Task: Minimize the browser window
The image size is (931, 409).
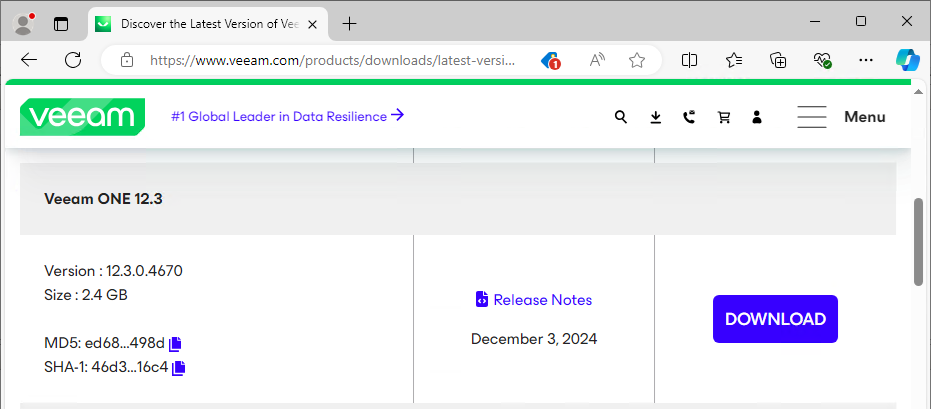Action: (x=815, y=21)
